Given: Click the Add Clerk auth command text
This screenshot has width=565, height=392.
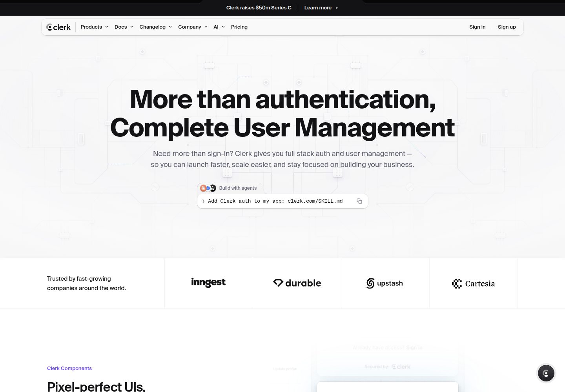Looking at the screenshot, I should [x=275, y=201].
